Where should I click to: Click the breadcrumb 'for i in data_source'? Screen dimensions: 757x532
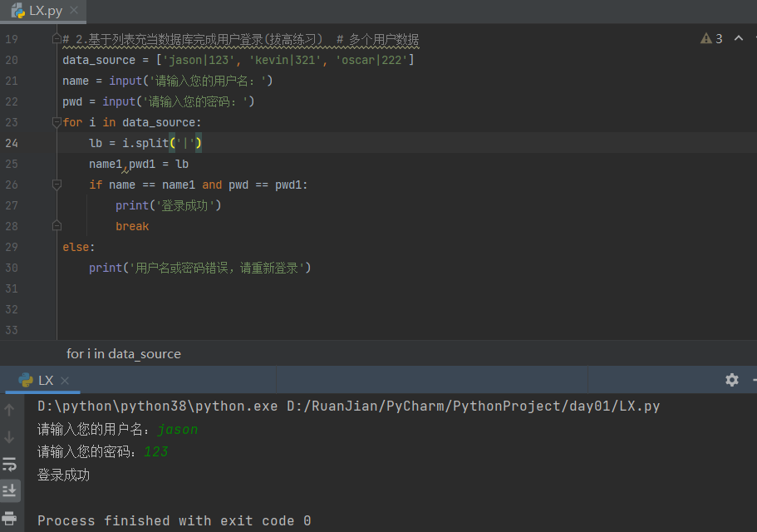124,354
